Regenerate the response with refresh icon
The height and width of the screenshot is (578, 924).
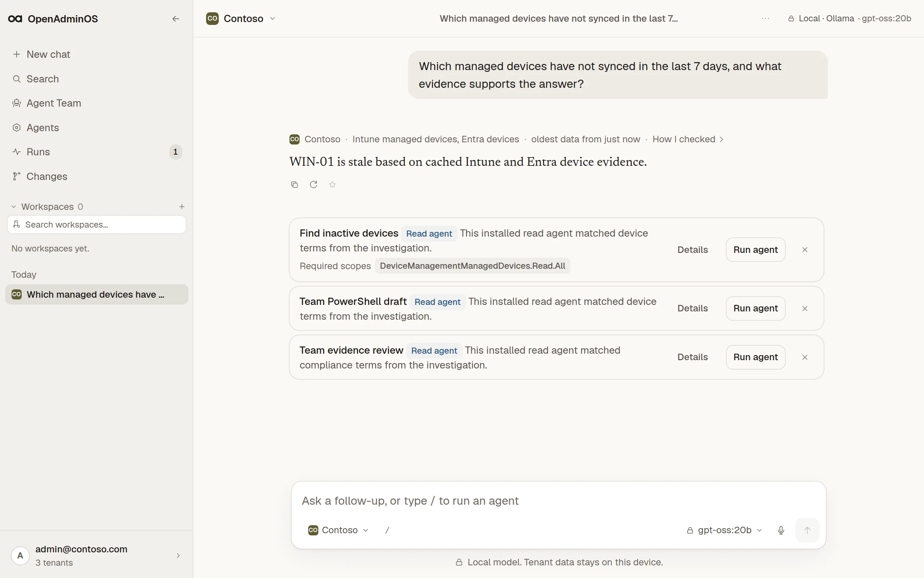(313, 185)
